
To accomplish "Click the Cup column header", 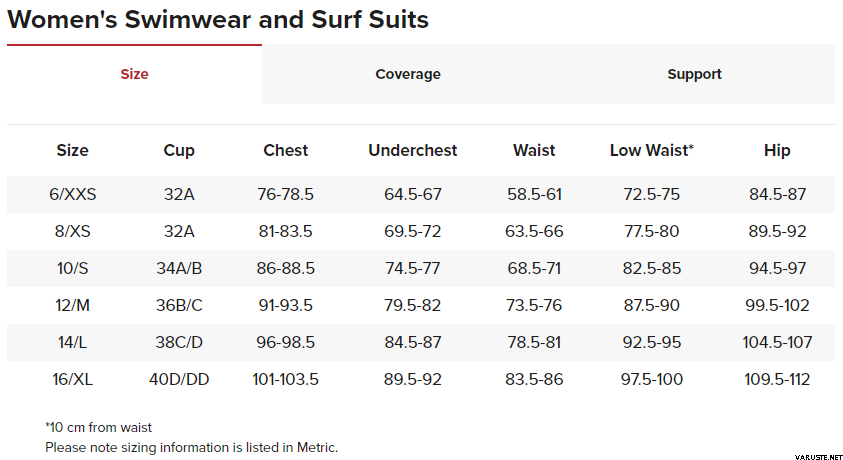I will (179, 151).
